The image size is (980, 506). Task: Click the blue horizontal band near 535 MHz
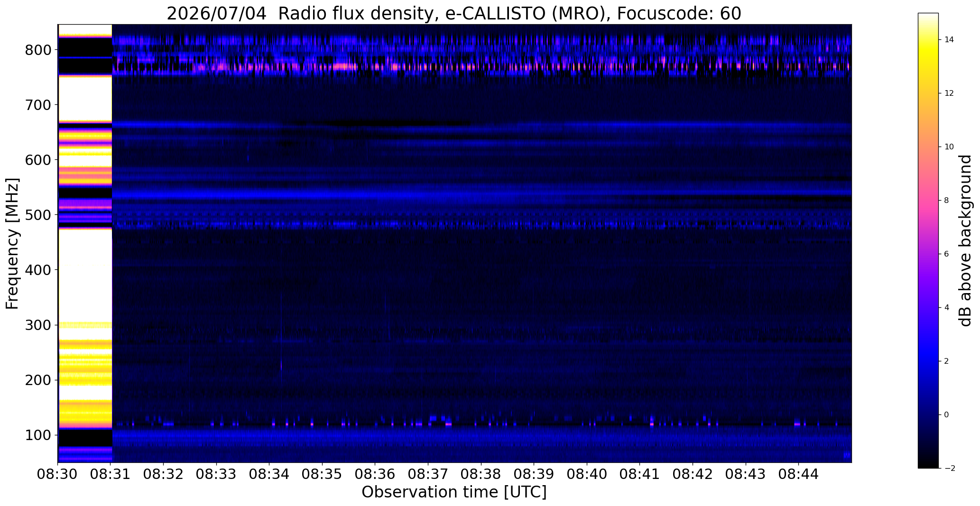pos(481,194)
